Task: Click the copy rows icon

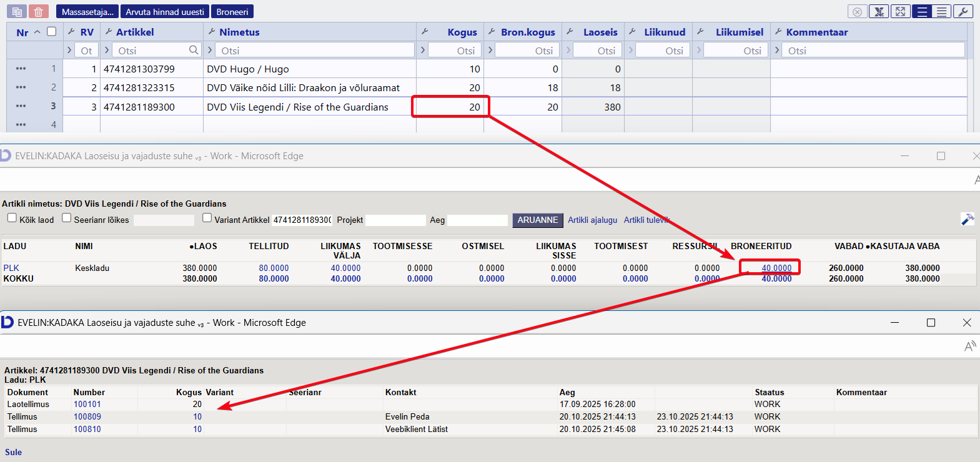Action: click(17, 12)
